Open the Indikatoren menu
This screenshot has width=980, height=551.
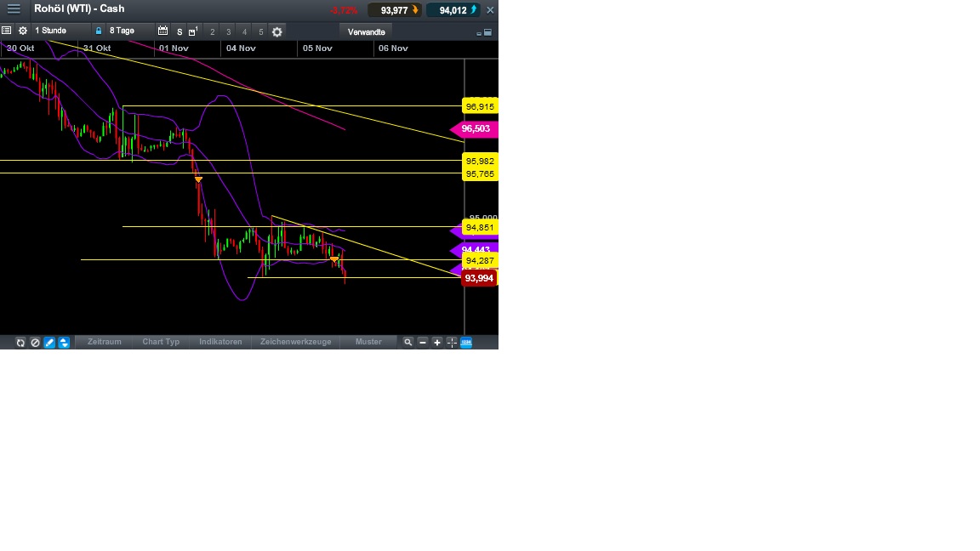[220, 342]
